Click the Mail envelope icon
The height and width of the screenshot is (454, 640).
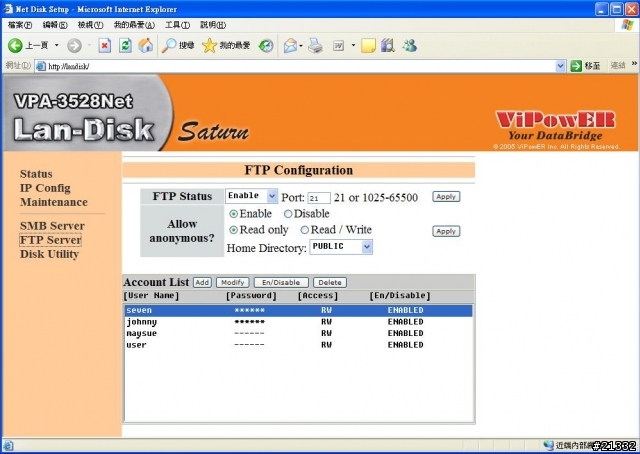[x=290, y=45]
